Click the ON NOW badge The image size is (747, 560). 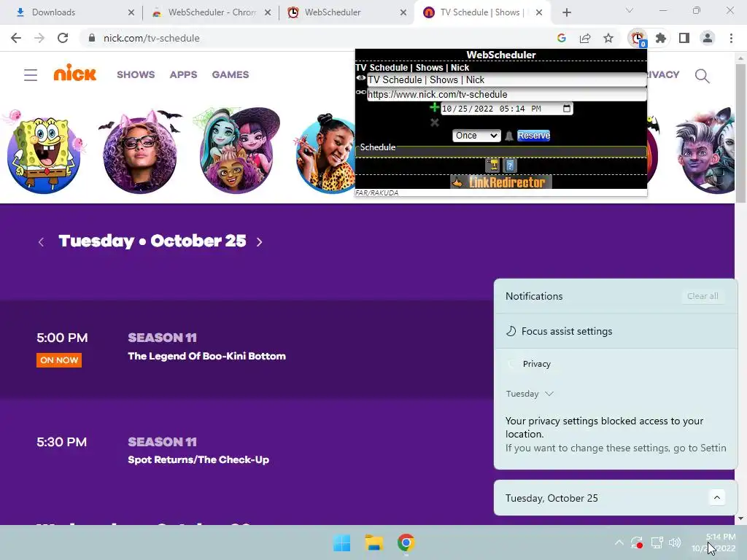59,360
